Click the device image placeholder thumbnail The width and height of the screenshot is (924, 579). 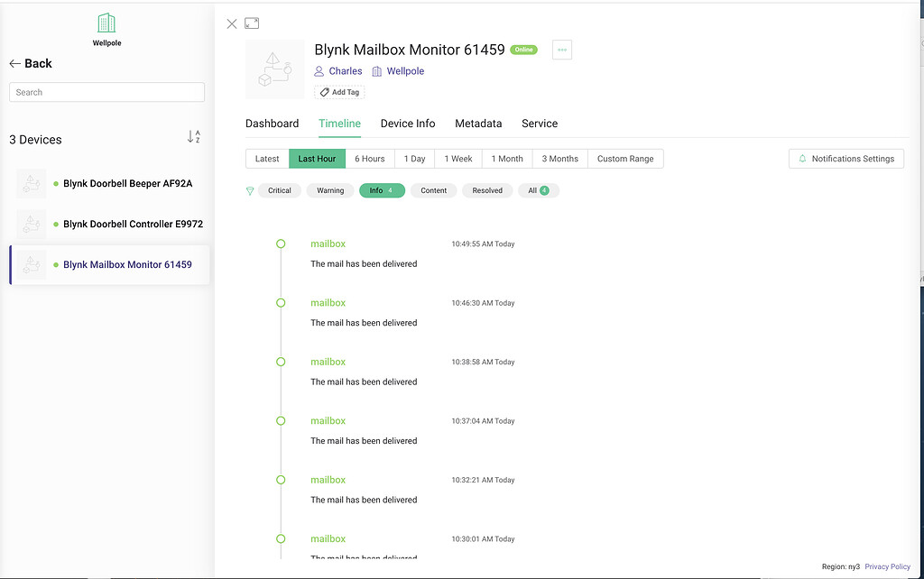point(274,69)
